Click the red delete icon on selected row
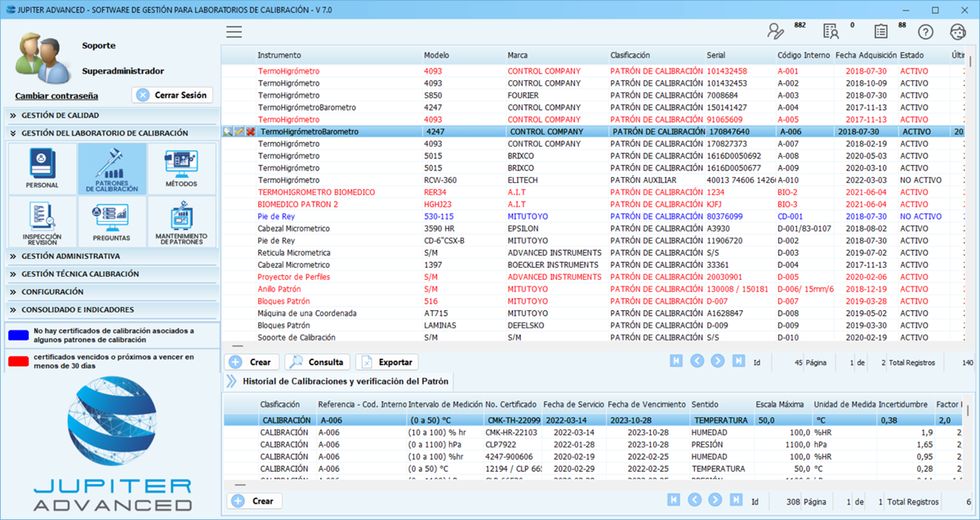This screenshot has width=980, height=520. pos(251,131)
